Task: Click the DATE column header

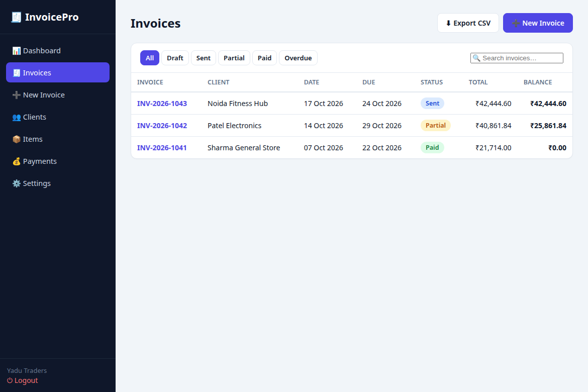Action: [312, 82]
